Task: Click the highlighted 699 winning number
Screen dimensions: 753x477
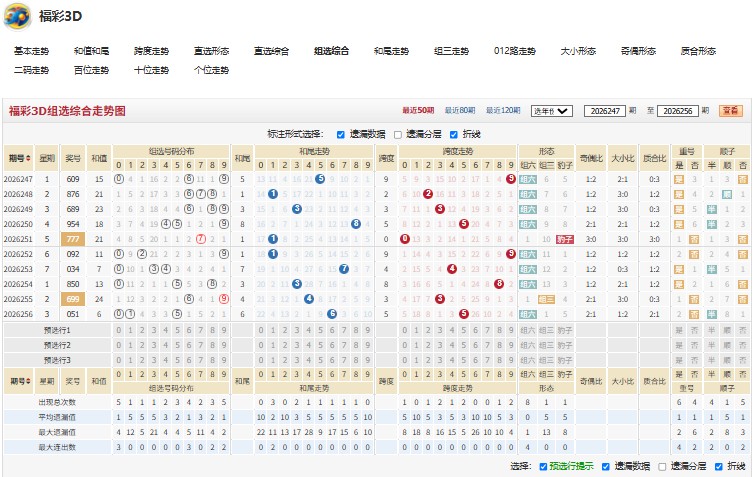Action: click(x=73, y=299)
